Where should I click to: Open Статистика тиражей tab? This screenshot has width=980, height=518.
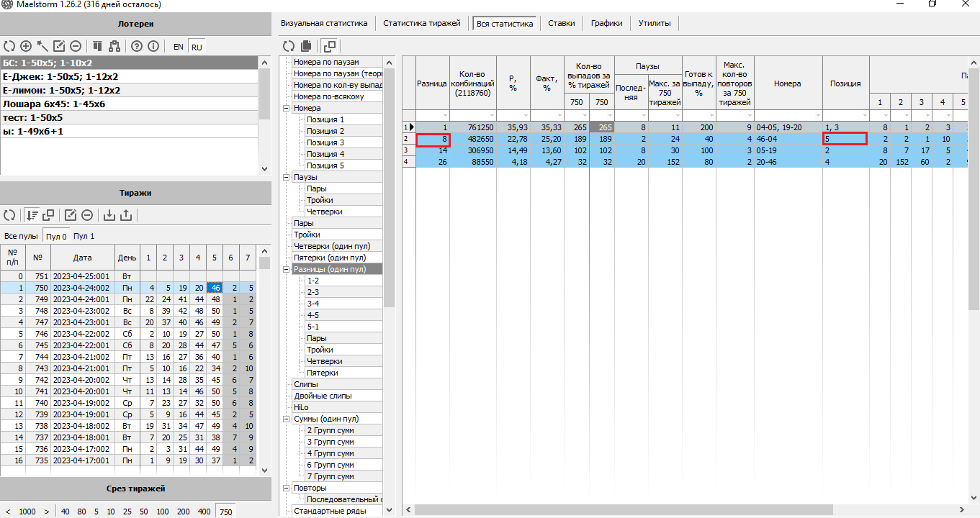point(421,23)
